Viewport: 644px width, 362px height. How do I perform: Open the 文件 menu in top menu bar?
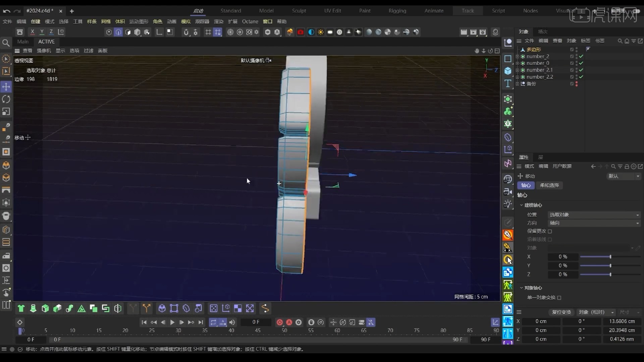point(7,21)
